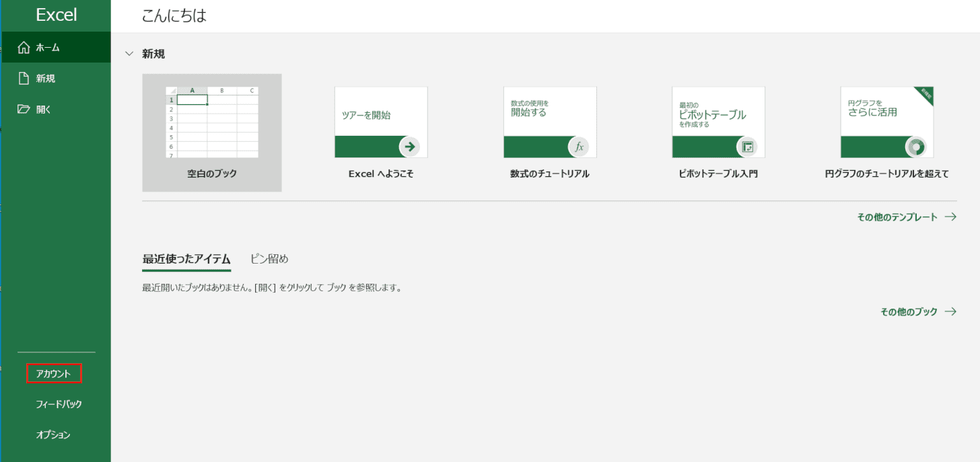Click the 空白のブック label text
Viewport: 980px width, 462px height.
pyautogui.click(x=212, y=174)
